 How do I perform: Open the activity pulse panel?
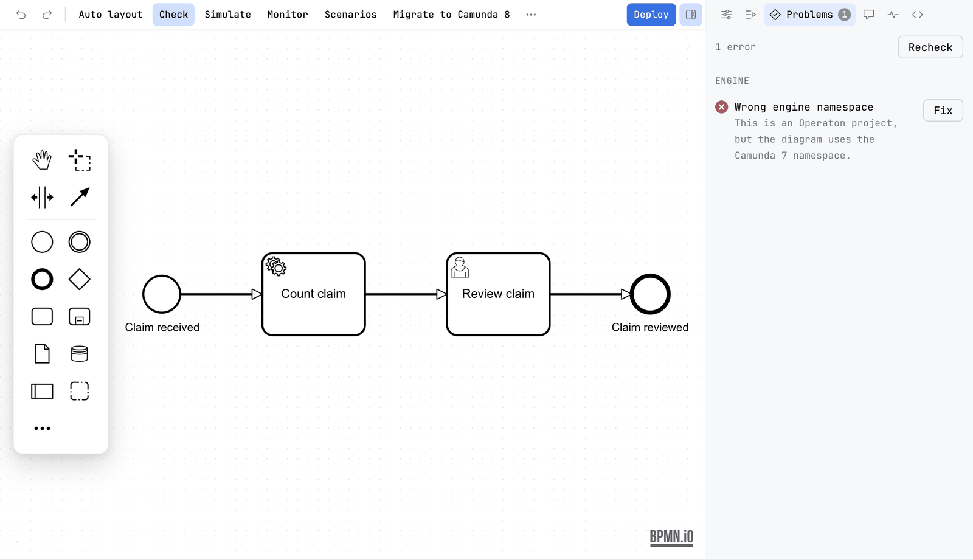click(x=893, y=15)
